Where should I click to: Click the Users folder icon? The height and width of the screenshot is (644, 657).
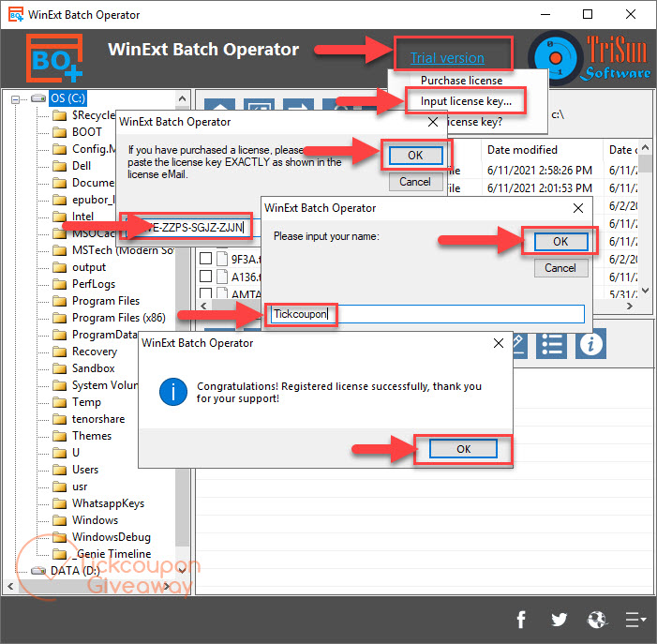tap(59, 470)
